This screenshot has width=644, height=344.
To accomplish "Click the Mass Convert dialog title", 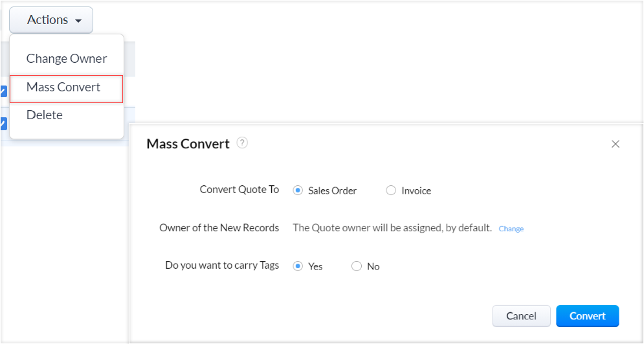I will 188,144.
